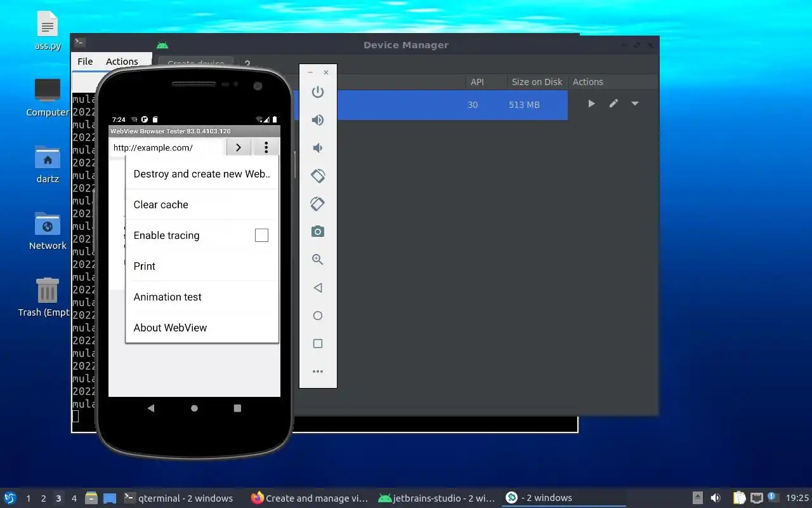Lower volume with emulator volume down icon
The height and width of the screenshot is (508, 812).
point(318,148)
